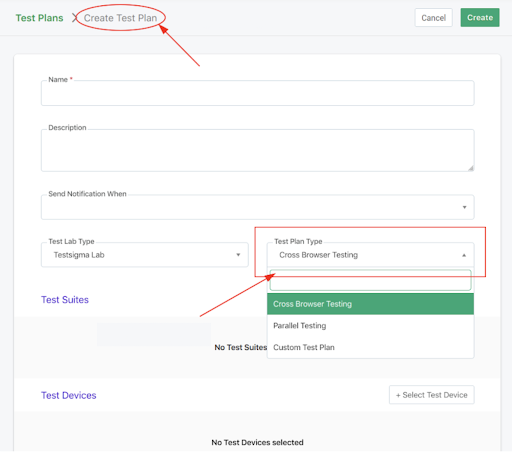This screenshot has height=452, width=512.
Task: Click the Select Test Device button
Action: [x=432, y=395]
